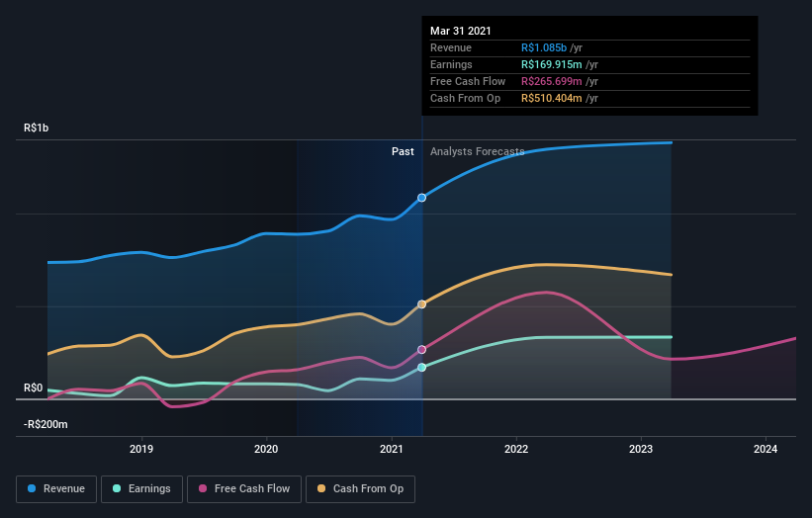Click the R$510.404m cash from op value
This screenshot has width=812, height=518.
552,98
